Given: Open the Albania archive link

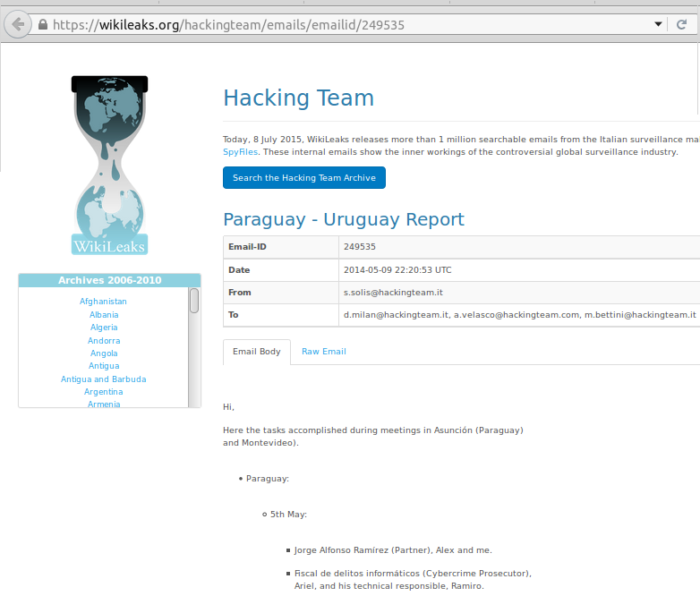Looking at the screenshot, I should point(104,315).
